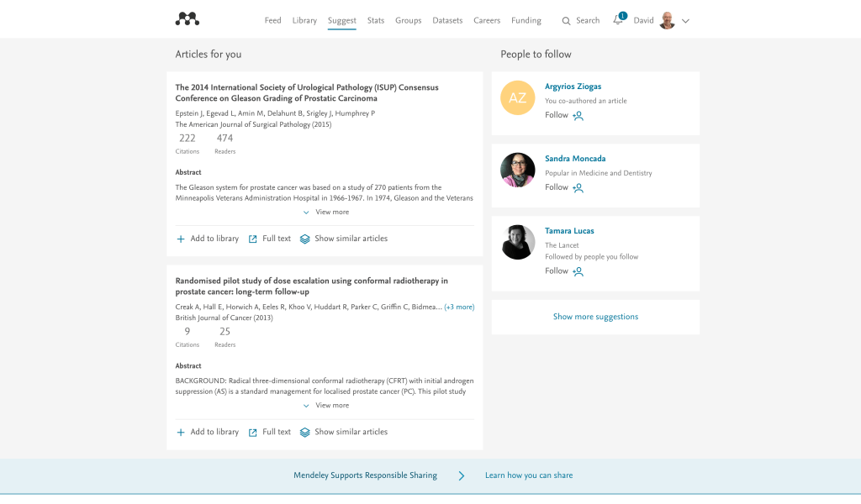Screen dimensions: 861x504
Task: Open the notifications bell icon
Action: 618,20
